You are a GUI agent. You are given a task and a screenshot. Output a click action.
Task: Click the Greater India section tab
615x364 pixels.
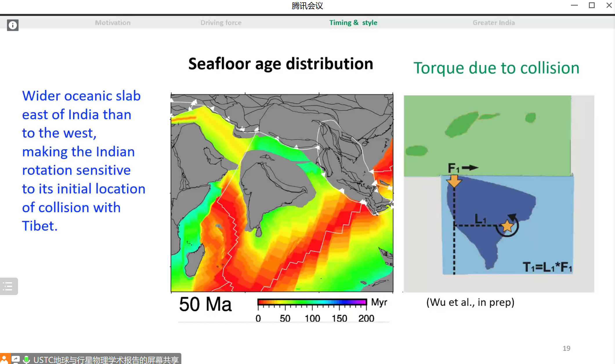point(494,23)
